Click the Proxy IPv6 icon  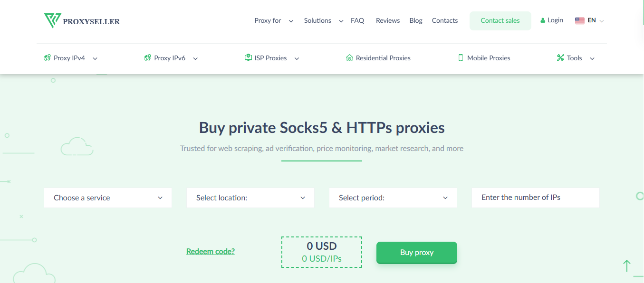pyautogui.click(x=147, y=57)
